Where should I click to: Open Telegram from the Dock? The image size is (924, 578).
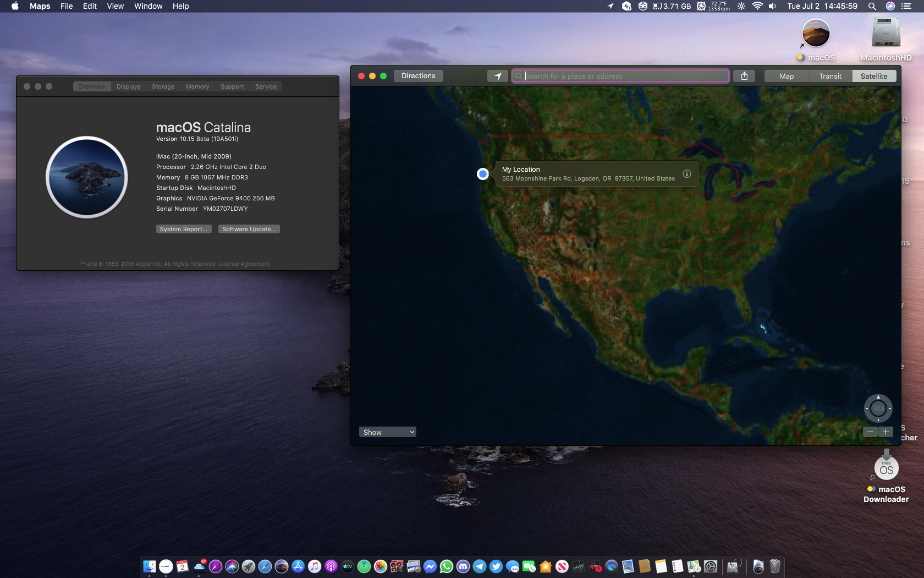click(x=480, y=566)
